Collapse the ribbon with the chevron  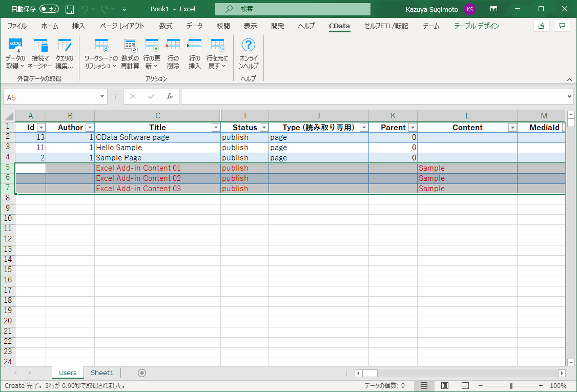(x=569, y=79)
